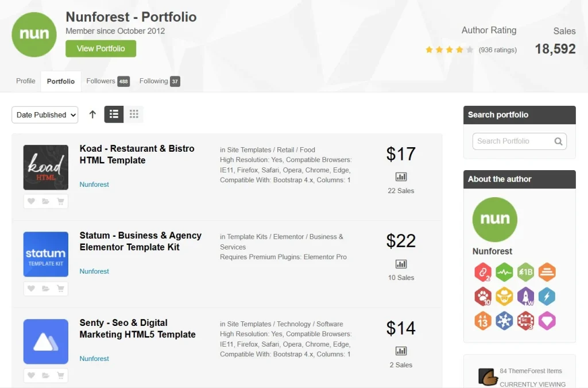
Task: Open the Following tab
Action: [x=160, y=81]
